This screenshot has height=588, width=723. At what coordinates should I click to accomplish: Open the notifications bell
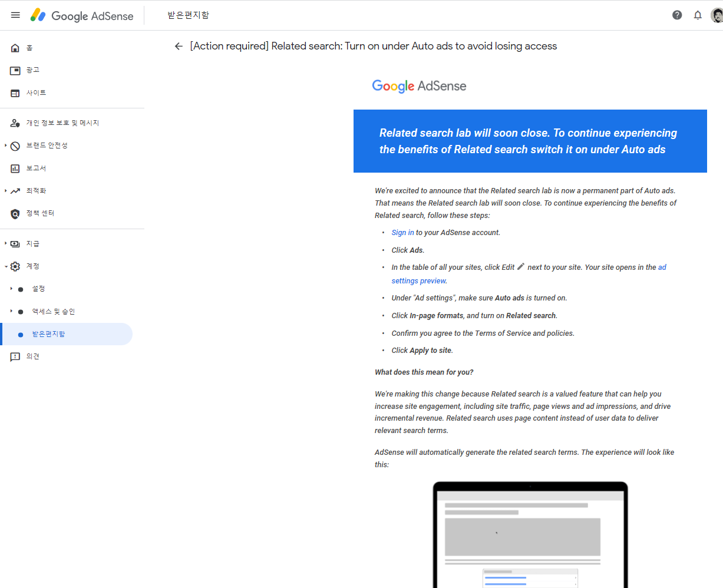click(x=698, y=15)
